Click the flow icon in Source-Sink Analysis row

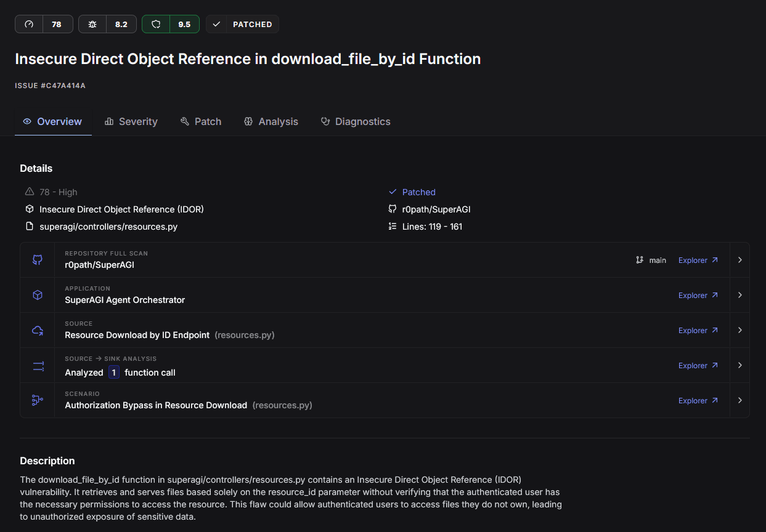38,366
